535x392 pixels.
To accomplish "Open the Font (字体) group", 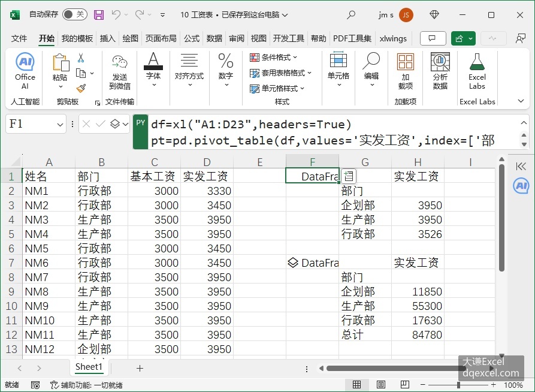I will 153,70.
